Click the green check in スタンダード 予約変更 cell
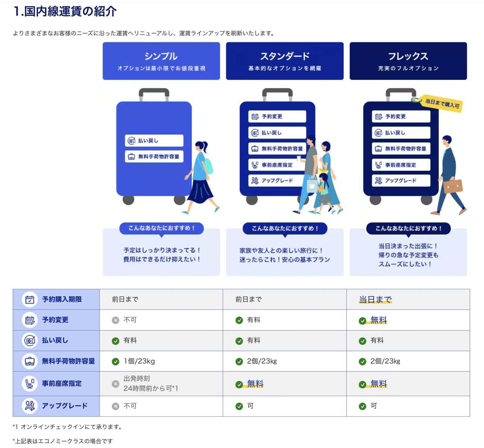The width and height of the screenshot is (484, 448). point(239,320)
